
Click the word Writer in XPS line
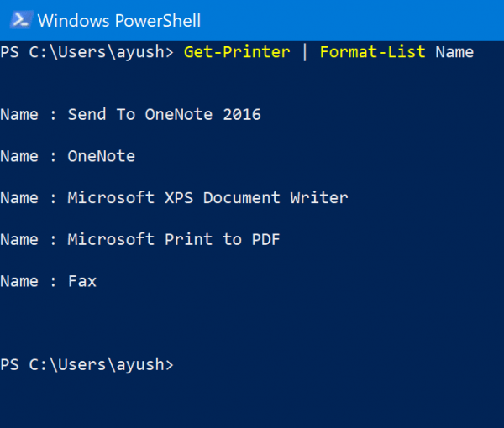(319, 198)
